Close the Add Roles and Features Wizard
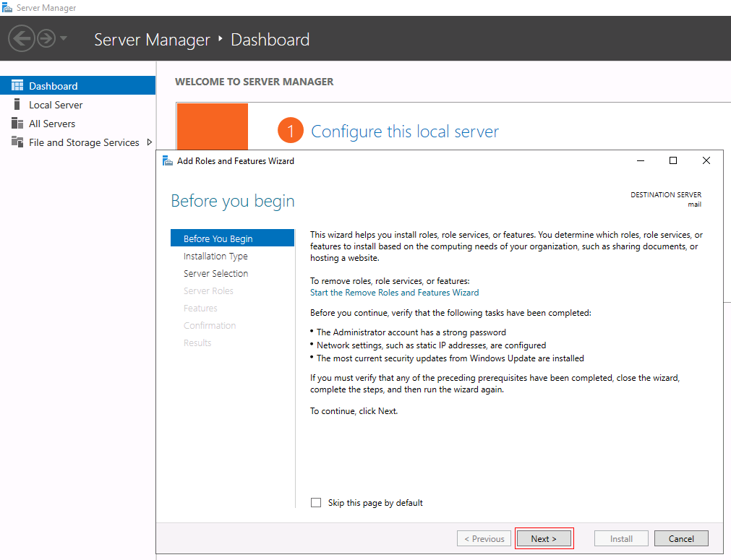731x560 pixels. point(706,160)
